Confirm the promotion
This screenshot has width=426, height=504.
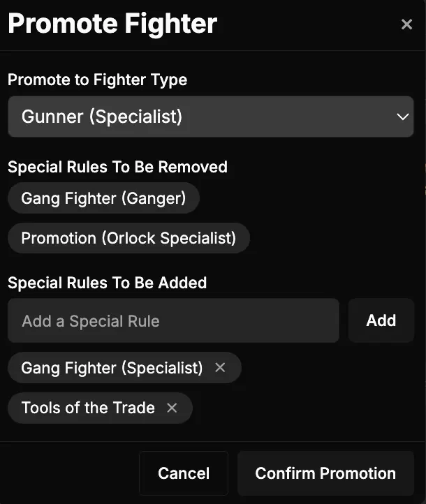[325, 473]
